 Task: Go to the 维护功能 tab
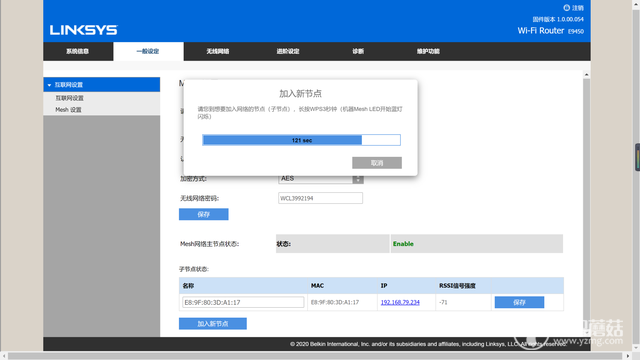[x=428, y=51]
